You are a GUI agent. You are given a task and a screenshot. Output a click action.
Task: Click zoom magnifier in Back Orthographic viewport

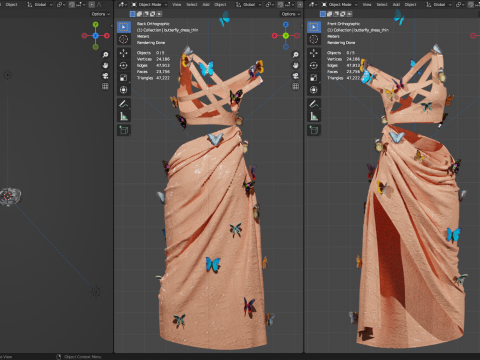click(x=295, y=55)
